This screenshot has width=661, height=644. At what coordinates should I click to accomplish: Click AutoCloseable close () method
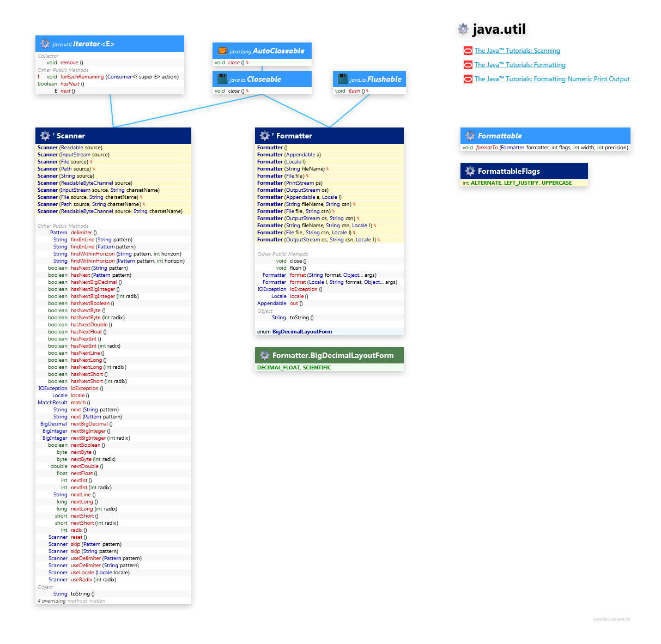pyautogui.click(x=236, y=63)
